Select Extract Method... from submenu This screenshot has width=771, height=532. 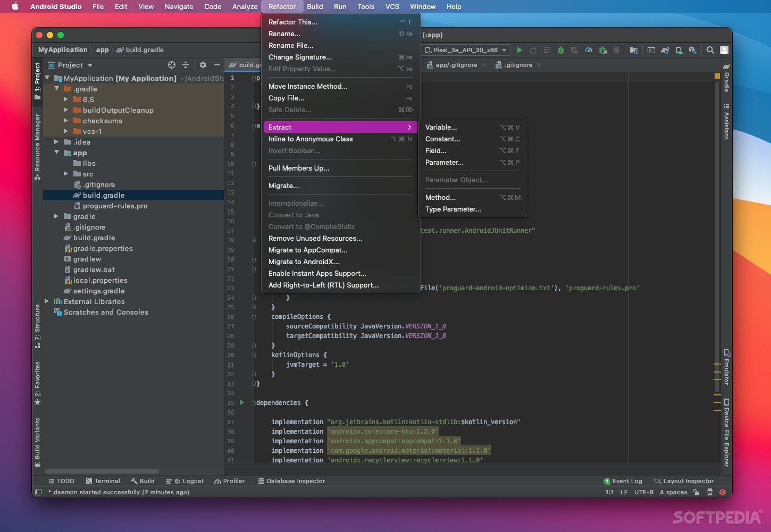click(x=473, y=197)
